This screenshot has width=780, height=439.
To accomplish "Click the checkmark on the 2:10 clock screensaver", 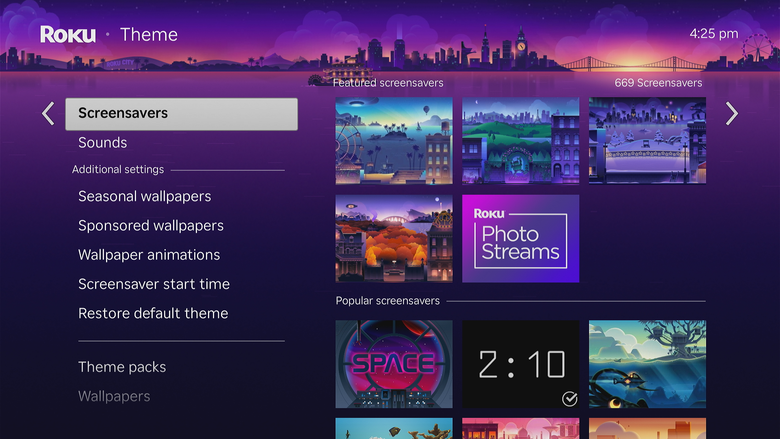I will coord(570,398).
